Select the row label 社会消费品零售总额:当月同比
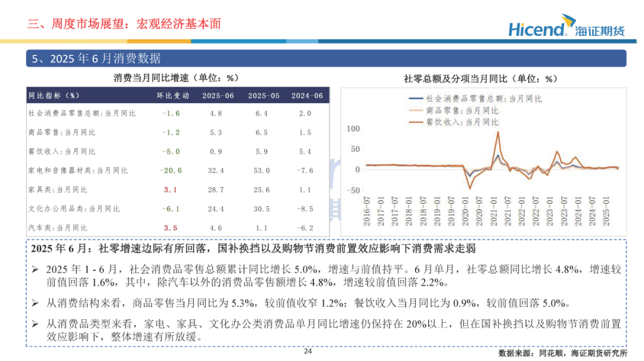Image resolution: width=644 pixels, height=361 pixels. pos(82,113)
